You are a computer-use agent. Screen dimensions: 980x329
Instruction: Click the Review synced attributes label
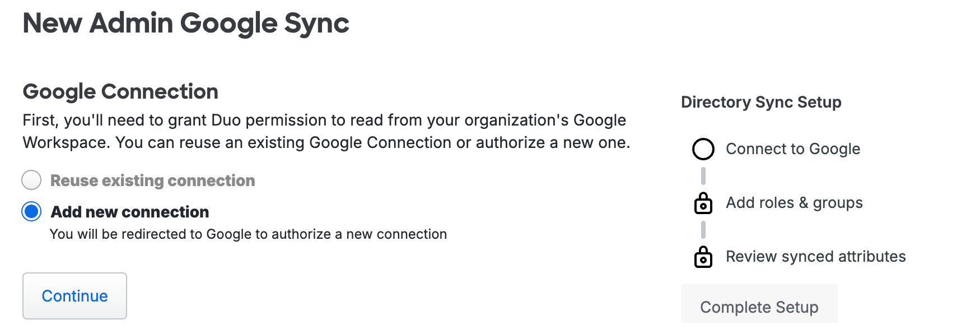point(816,257)
